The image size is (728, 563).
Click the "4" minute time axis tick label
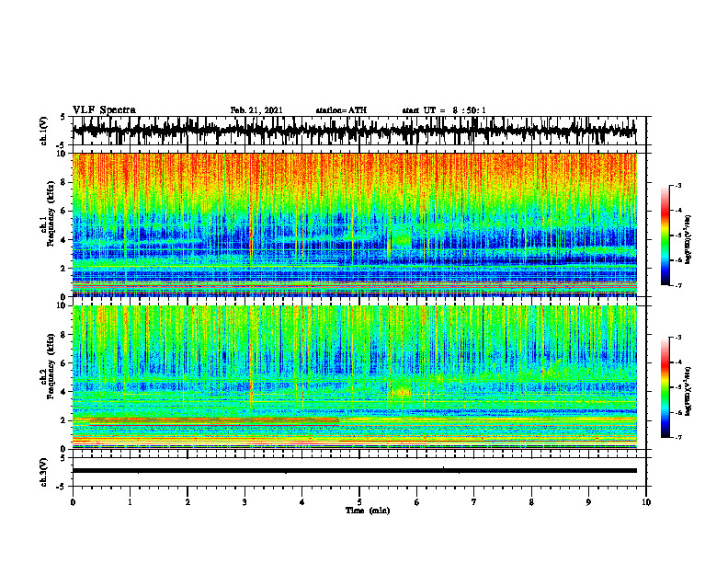(302, 502)
